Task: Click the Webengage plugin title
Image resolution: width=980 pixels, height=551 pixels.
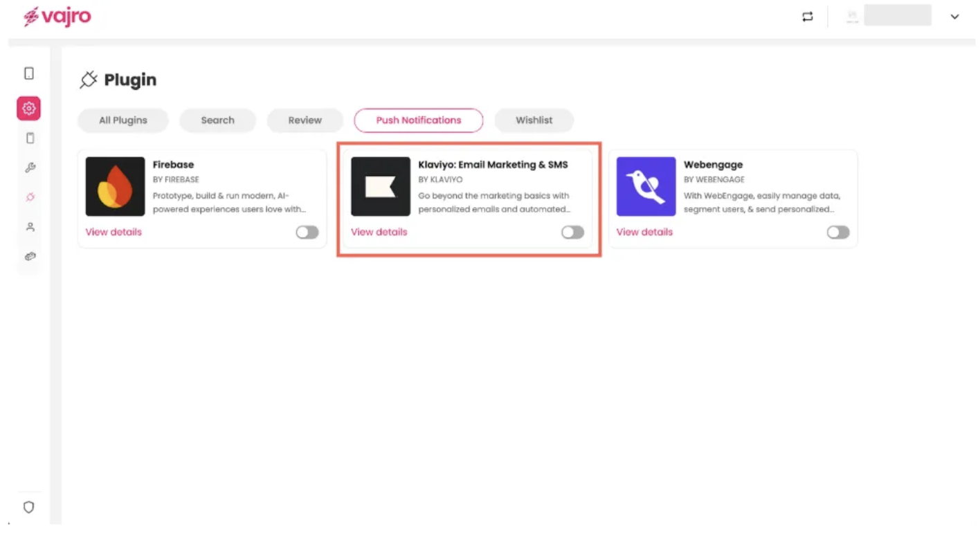Action: (714, 165)
